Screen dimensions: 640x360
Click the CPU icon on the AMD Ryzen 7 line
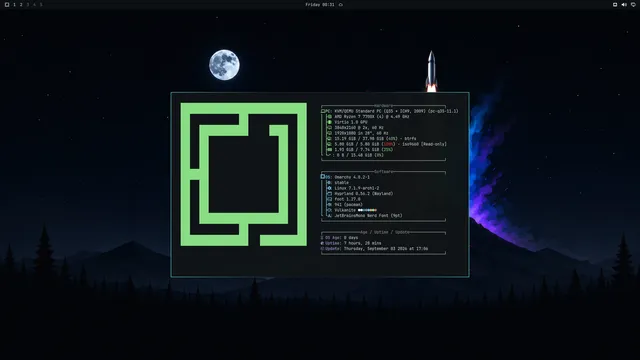pos(330,116)
